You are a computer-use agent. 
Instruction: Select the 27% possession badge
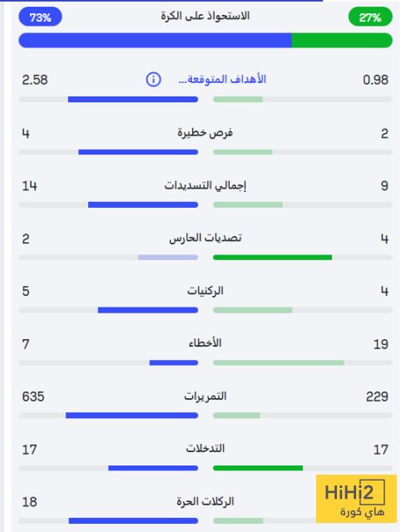point(370,17)
